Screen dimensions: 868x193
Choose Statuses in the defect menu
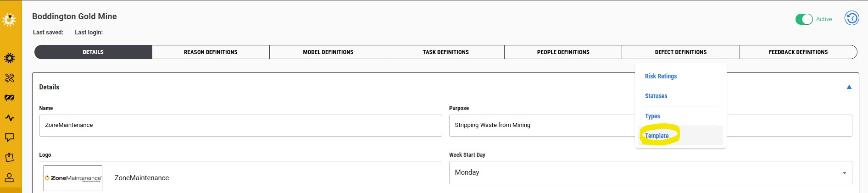point(656,96)
